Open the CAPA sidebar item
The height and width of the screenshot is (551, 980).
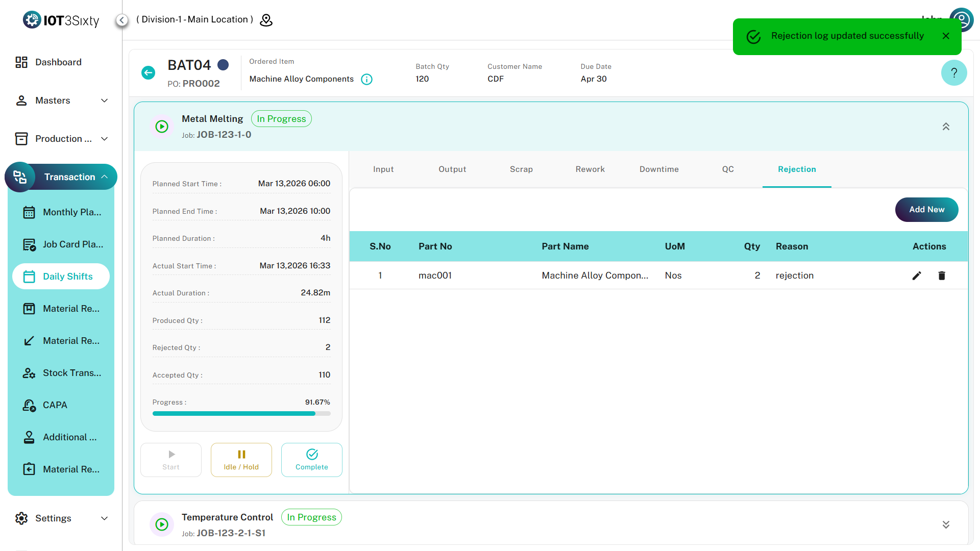click(x=55, y=405)
